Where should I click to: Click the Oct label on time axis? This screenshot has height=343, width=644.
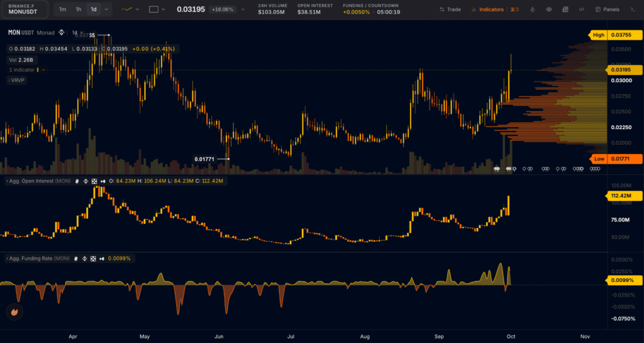[511, 337]
